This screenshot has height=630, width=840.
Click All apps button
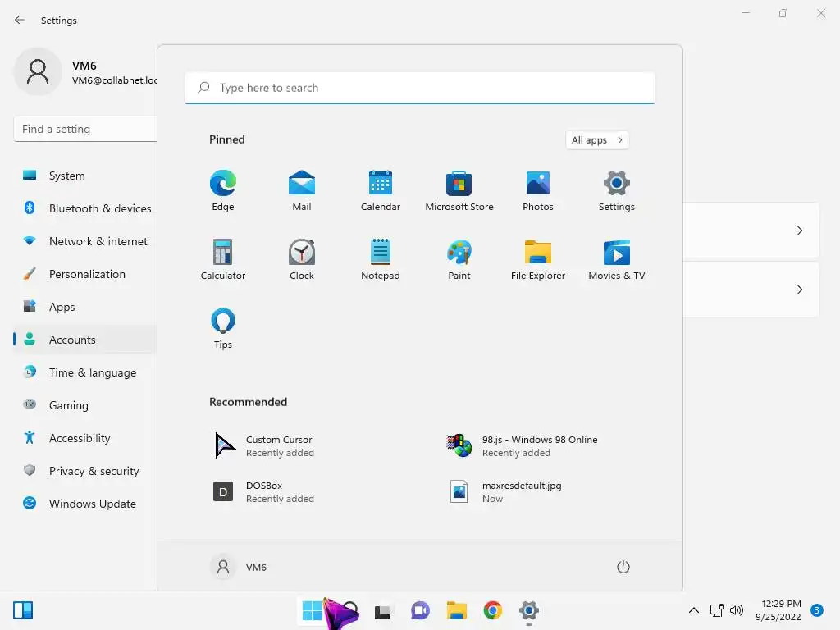597,140
